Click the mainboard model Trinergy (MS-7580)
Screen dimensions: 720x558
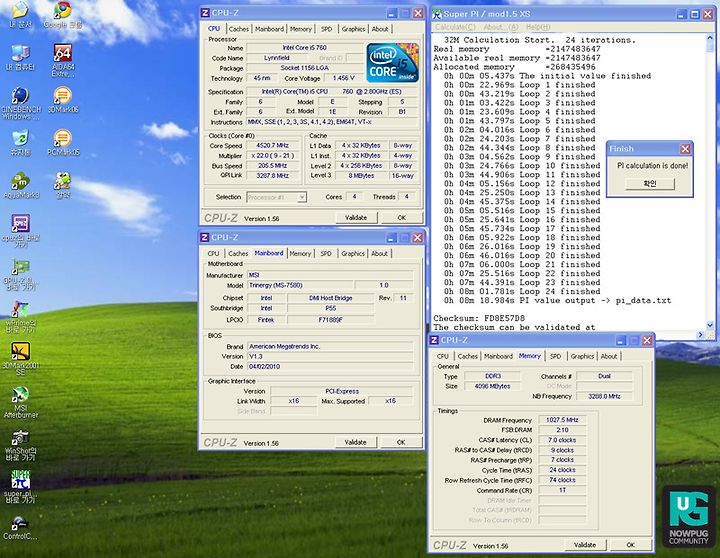click(300, 285)
